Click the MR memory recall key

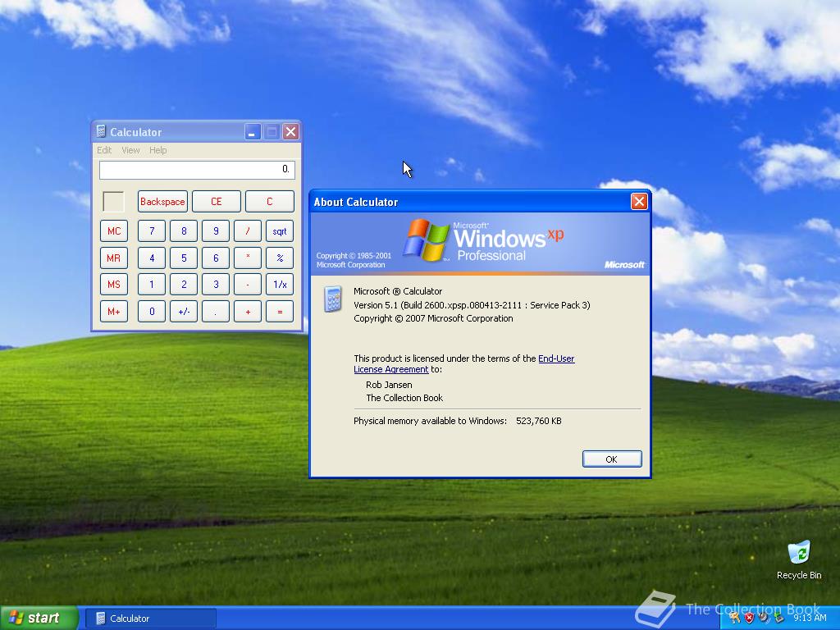(x=114, y=258)
